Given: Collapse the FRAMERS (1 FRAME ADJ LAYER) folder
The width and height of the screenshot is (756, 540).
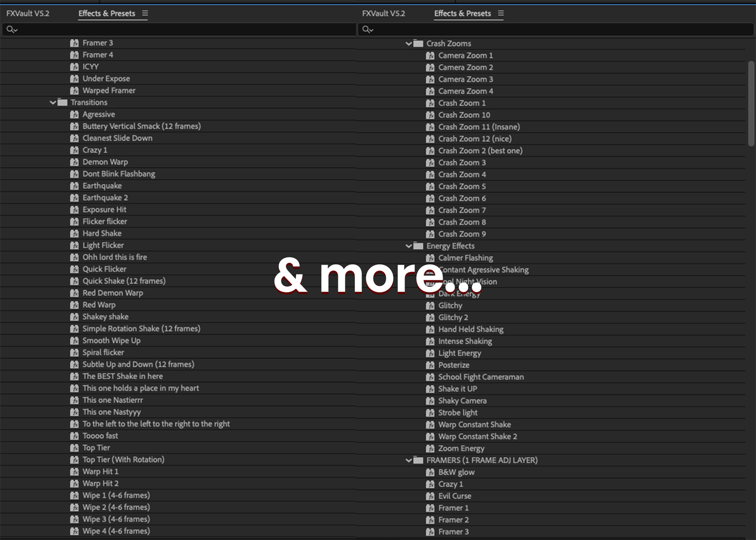Looking at the screenshot, I should tap(409, 460).
